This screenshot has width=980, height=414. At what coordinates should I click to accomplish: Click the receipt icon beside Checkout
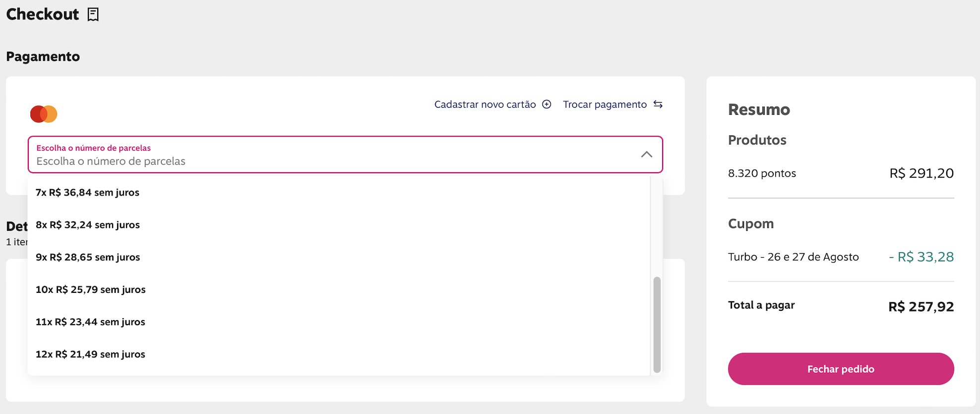pyautogui.click(x=93, y=14)
